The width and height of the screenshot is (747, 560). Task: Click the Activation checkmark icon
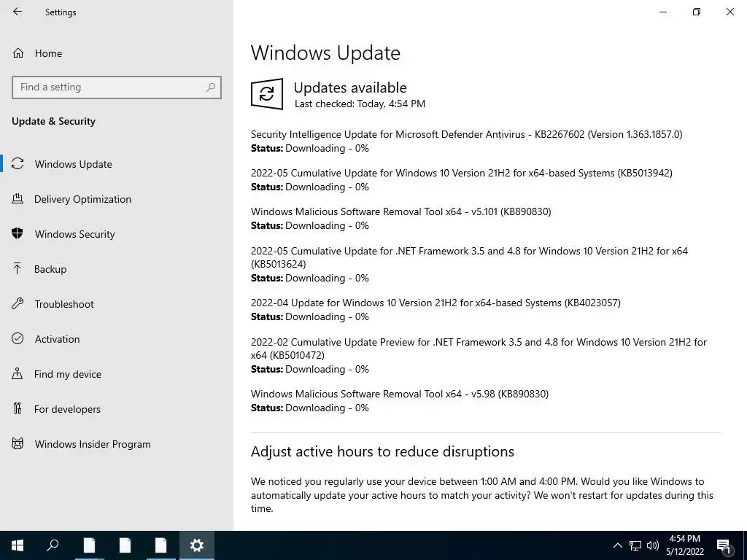(18, 338)
